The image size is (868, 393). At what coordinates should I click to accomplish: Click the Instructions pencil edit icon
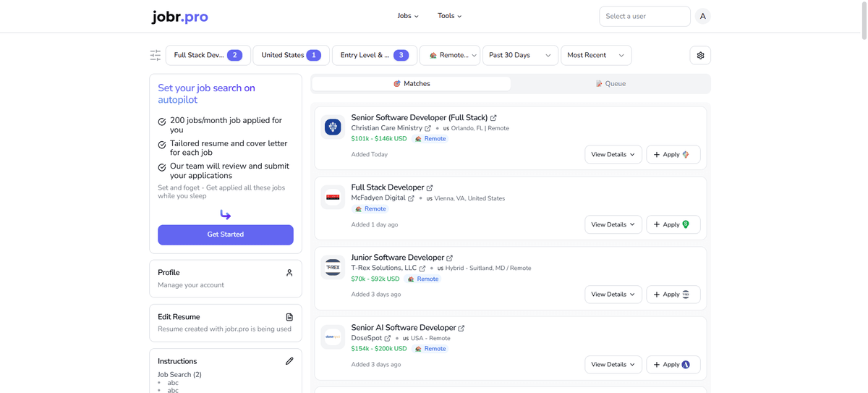pyautogui.click(x=289, y=361)
